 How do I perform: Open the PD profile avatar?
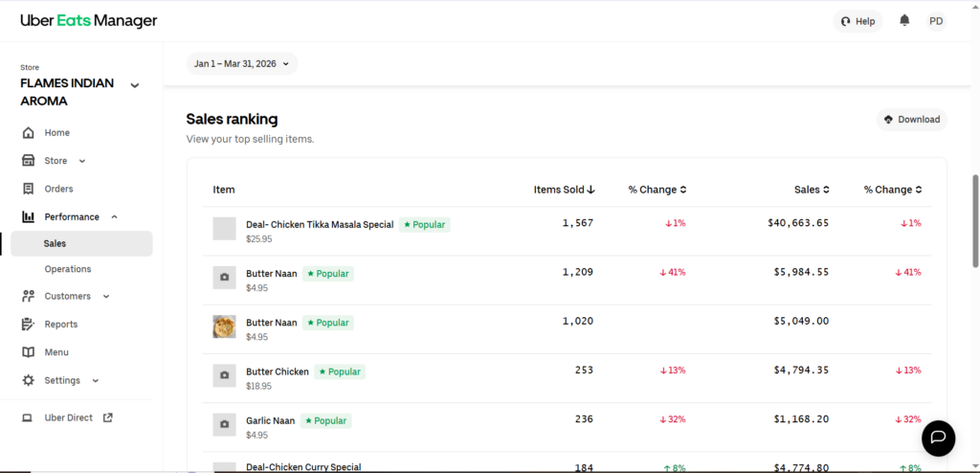[936, 21]
